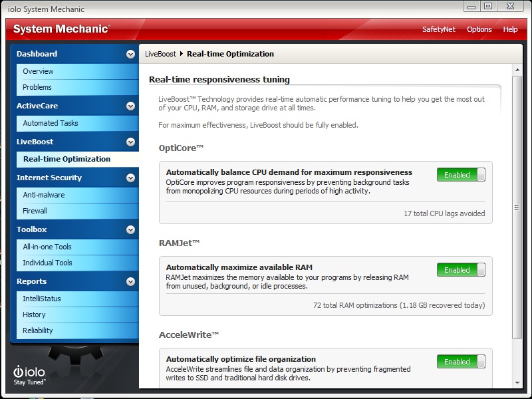The width and height of the screenshot is (532, 399).
Task: Click the '17 total CPU lags avoided' text
Action: pos(444,213)
